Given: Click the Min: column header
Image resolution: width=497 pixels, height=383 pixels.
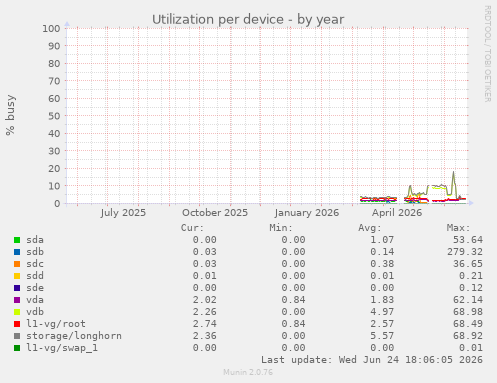Looking at the screenshot, I should click(x=281, y=228).
